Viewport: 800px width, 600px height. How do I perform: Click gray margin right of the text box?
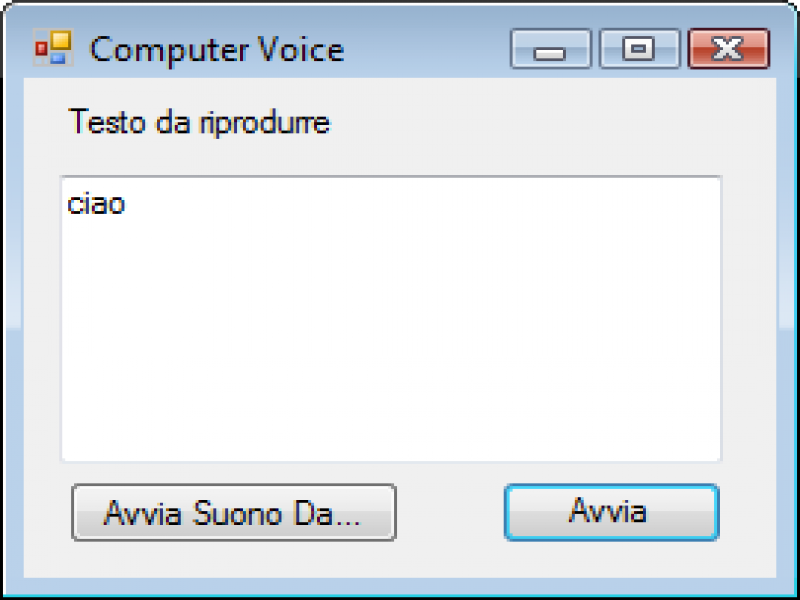pos(749,319)
